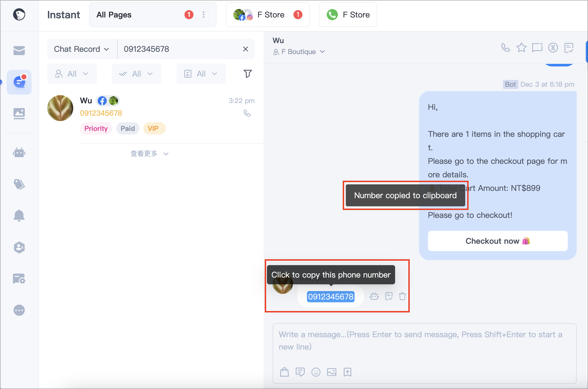Screen dimensions: 588x389
Task: Star this conversation in the chat header
Action: [521, 48]
